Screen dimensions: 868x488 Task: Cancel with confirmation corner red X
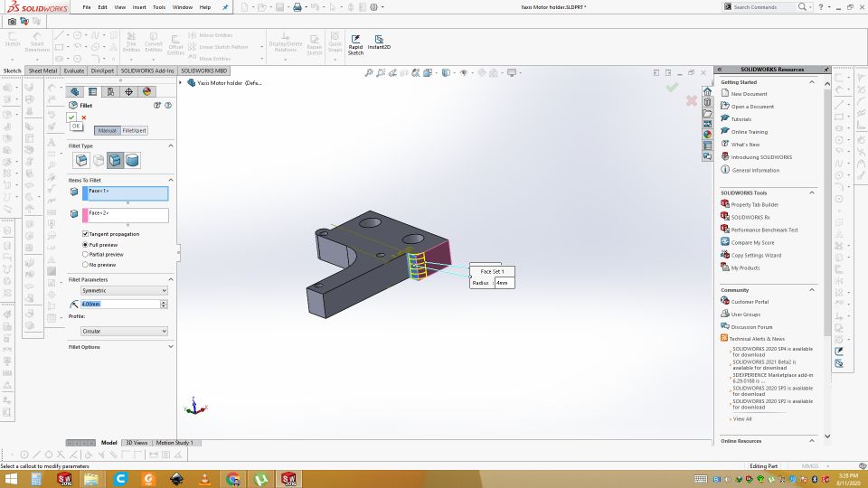[x=692, y=100]
